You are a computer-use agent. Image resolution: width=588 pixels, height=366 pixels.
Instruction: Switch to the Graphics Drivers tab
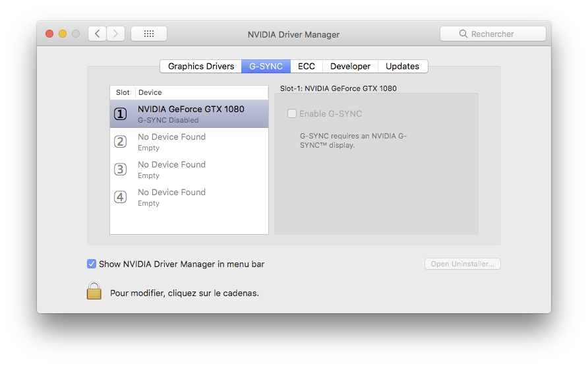[x=201, y=67]
